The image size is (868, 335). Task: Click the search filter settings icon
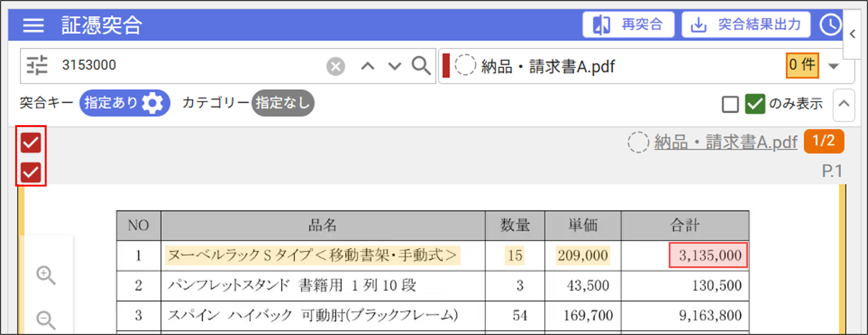(37, 65)
